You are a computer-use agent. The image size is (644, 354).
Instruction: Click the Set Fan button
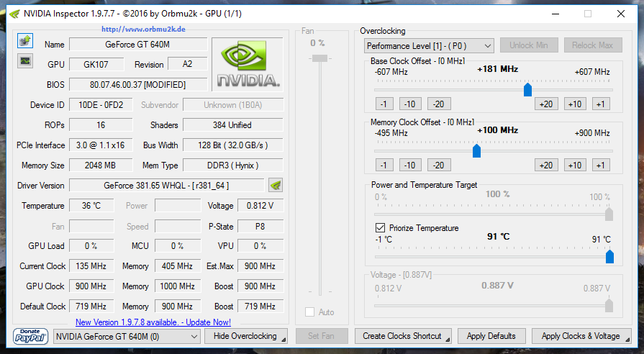(x=322, y=336)
